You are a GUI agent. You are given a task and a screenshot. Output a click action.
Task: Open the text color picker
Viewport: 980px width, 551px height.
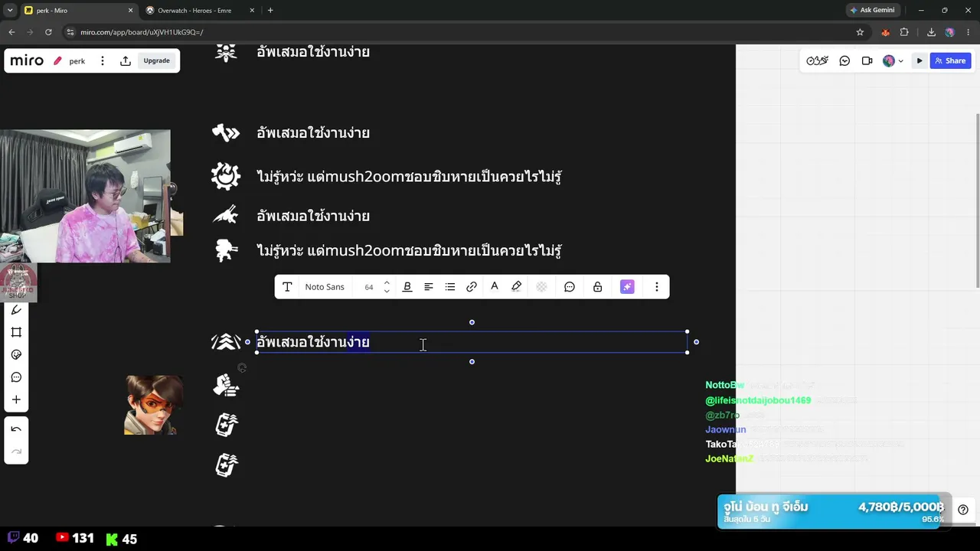pos(495,287)
